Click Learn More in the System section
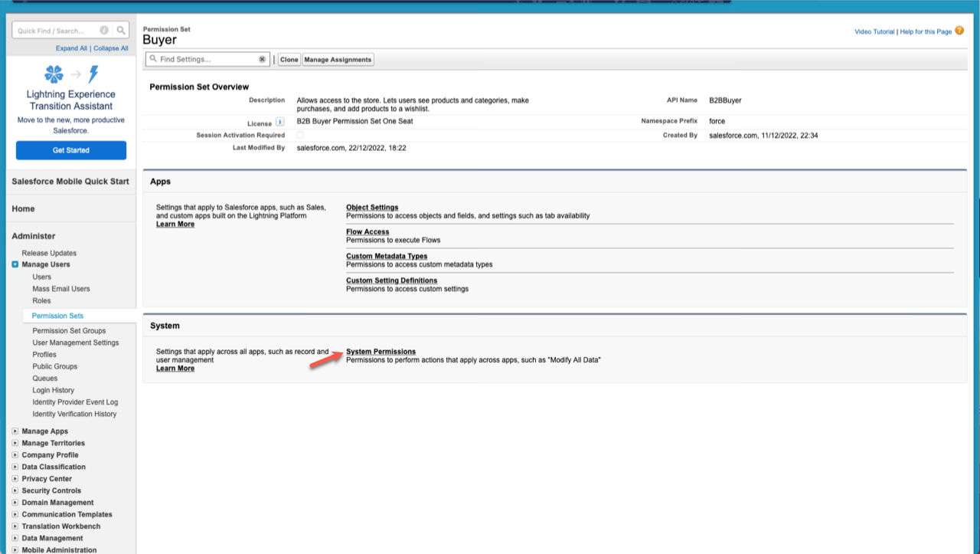This screenshot has width=980, height=554. pyautogui.click(x=175, y=369)
